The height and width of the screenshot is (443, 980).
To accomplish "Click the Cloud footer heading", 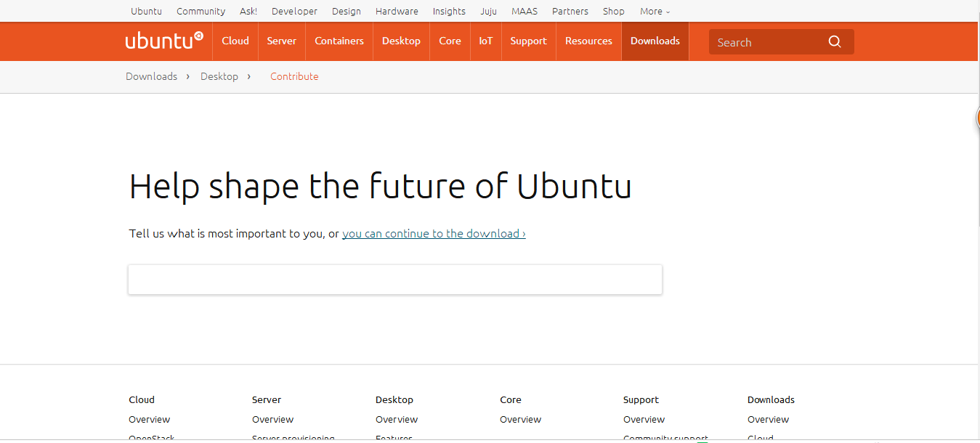I will pos(142,399).
